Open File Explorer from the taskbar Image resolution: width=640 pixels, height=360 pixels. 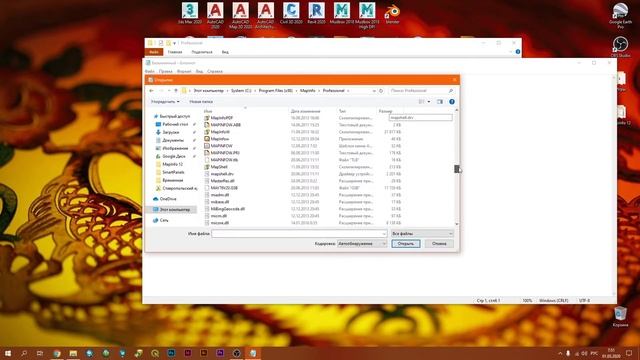point(73,353)
